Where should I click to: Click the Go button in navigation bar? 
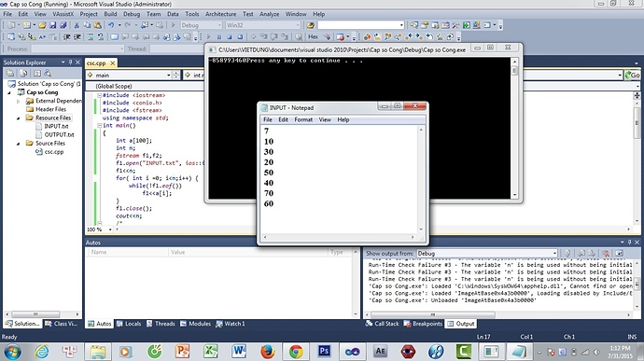pos(633,76)
